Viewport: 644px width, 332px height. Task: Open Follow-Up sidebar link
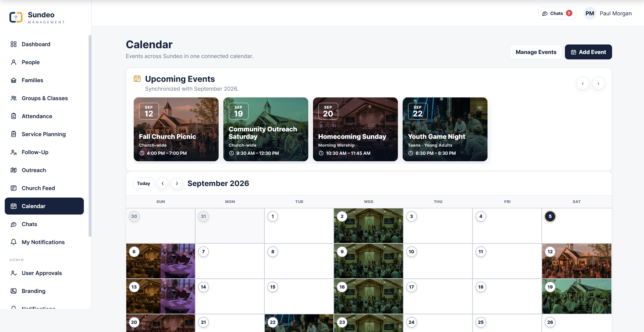click(x=44, y=152)
